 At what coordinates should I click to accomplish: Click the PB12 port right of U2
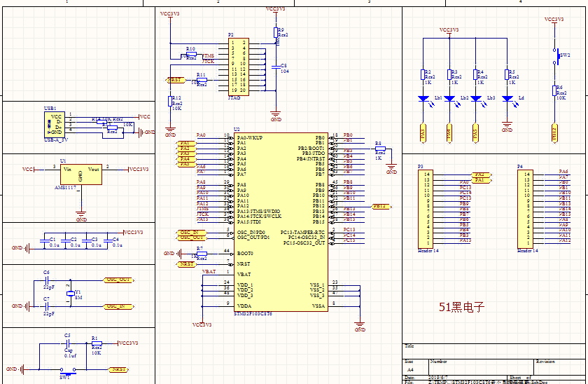[381, 207]
